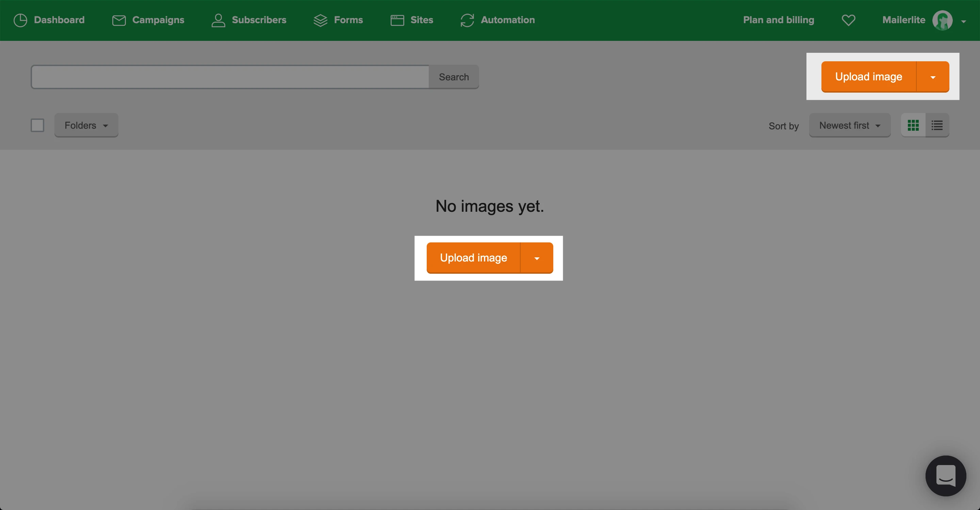Expand arrow next to top Upload image

point(932,77)
